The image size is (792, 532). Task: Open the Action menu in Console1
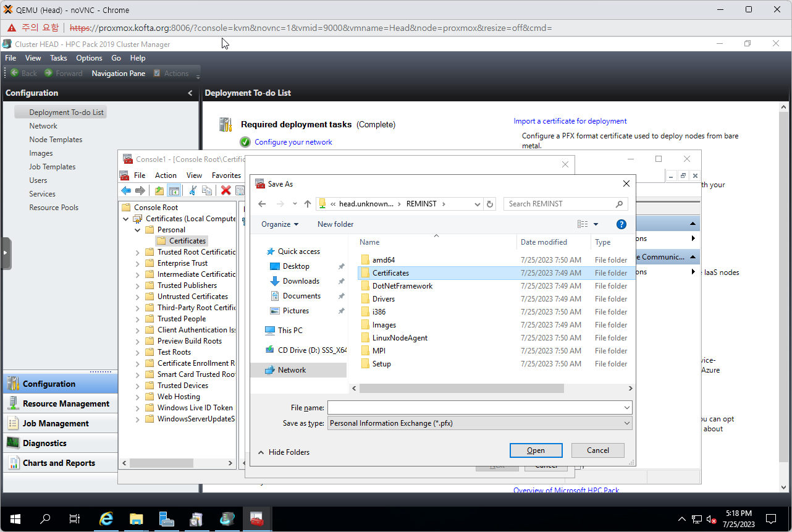coord(166,175)
